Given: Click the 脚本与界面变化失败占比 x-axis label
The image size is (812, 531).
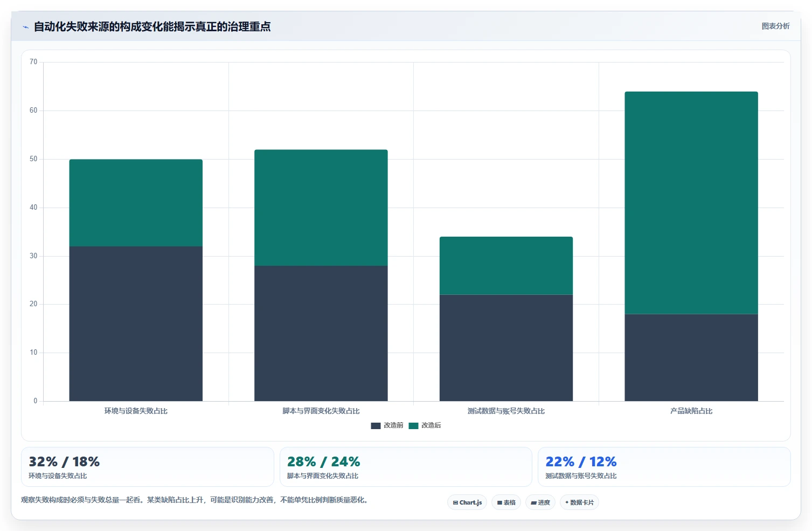Looking at the screenshot, I should point(321,411).
